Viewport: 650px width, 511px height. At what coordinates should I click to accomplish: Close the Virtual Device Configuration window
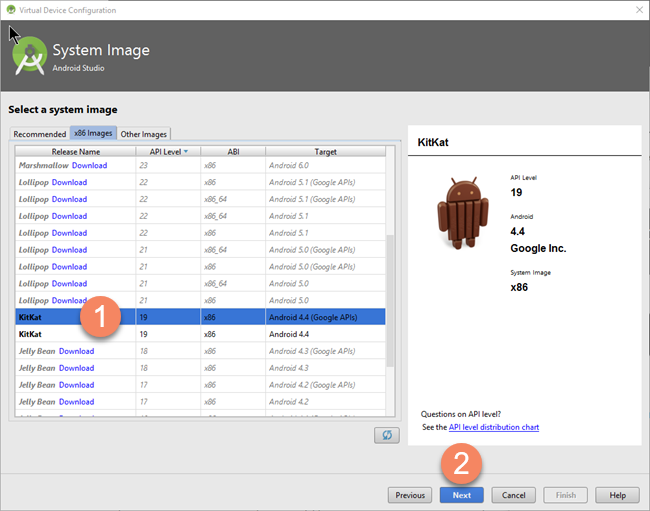[639, 10]
